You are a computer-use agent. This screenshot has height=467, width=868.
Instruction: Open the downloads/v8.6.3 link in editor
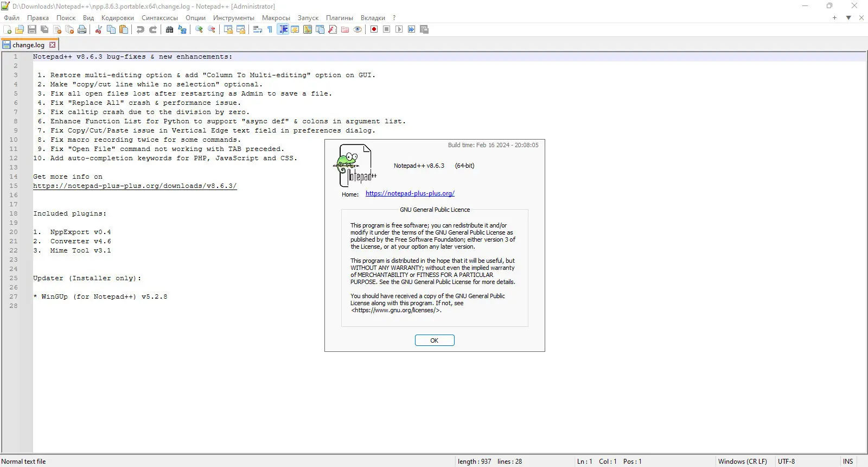coord(135,186)
